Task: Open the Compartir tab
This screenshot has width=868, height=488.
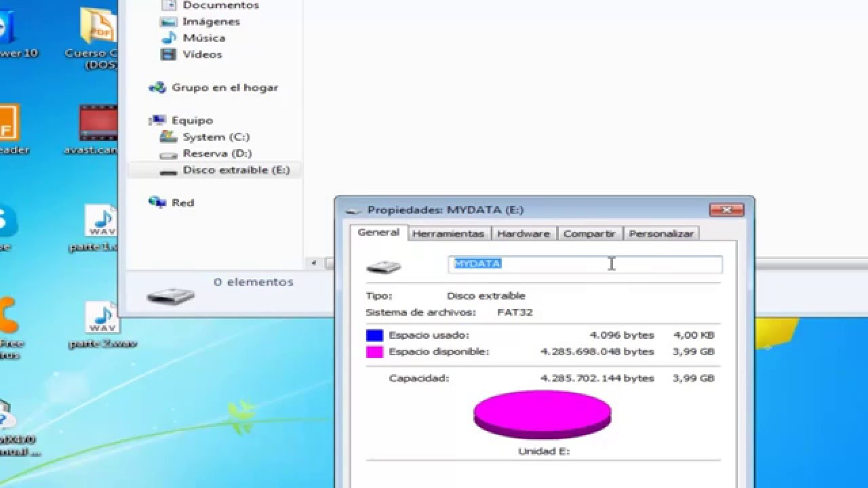Action: click(589, 234)
